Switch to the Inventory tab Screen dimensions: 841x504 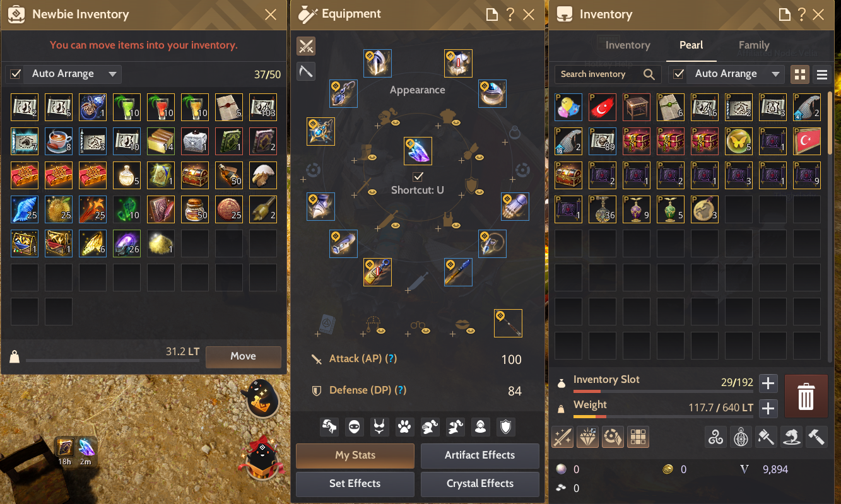point(628,45)
